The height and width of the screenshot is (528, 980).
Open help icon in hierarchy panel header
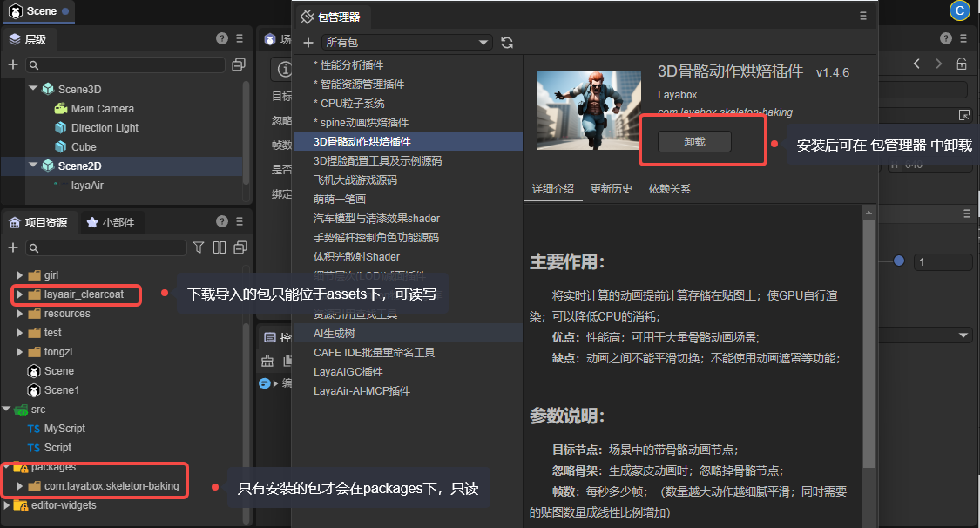coord(222,39)
